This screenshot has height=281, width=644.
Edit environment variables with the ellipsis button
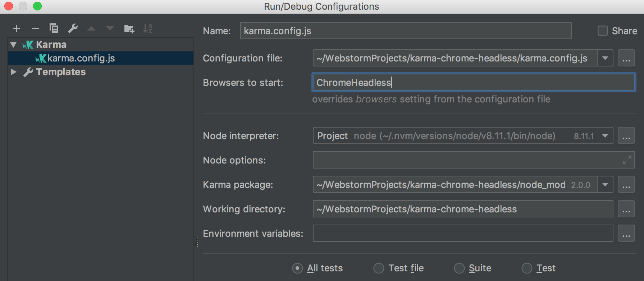[x=626, y=234]
